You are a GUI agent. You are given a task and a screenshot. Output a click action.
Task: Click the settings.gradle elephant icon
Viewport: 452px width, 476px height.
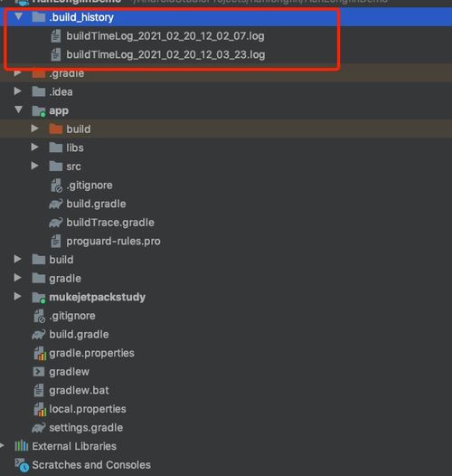pos(39,428)
